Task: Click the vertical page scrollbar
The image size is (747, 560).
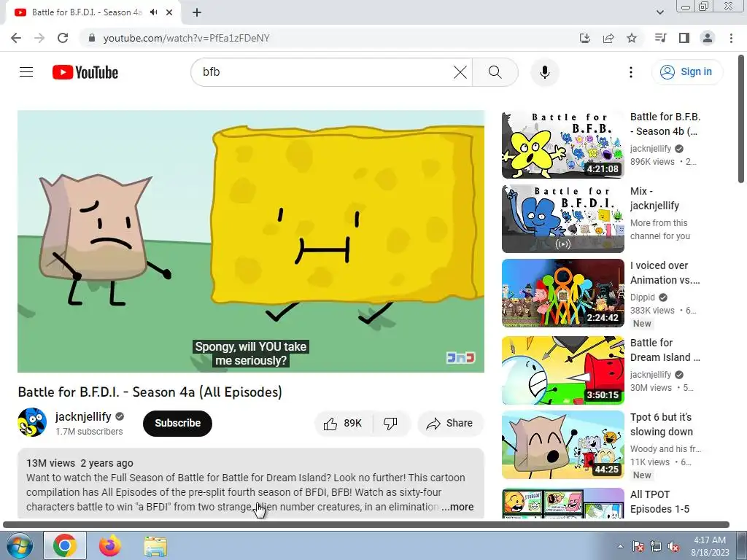Action: point(741,119)
